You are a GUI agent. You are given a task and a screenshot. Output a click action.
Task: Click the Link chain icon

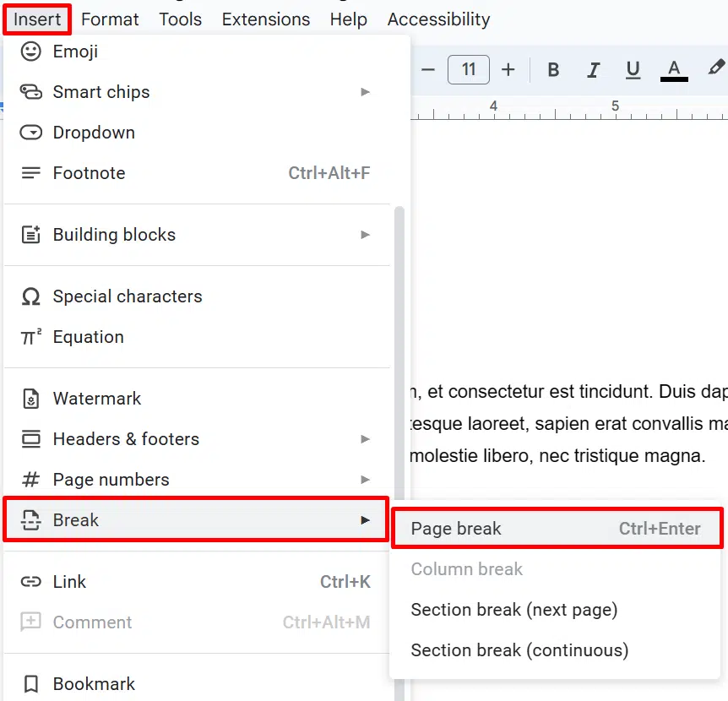tap(30, 582)
